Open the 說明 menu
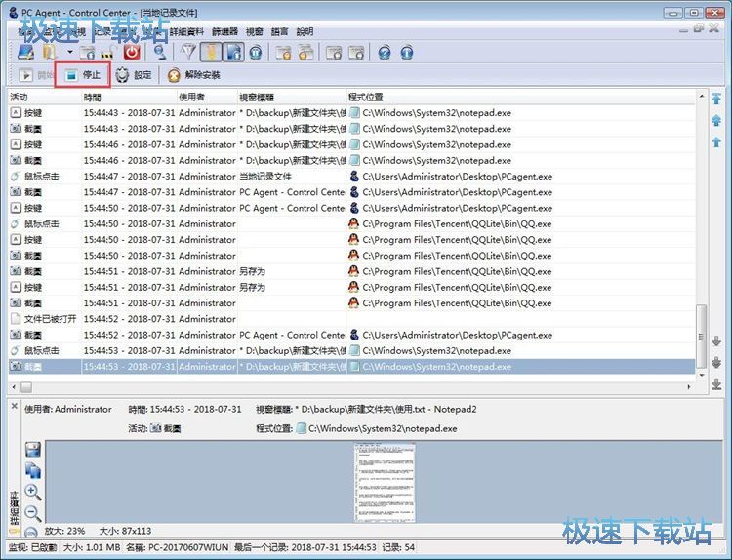 [305, 31]
